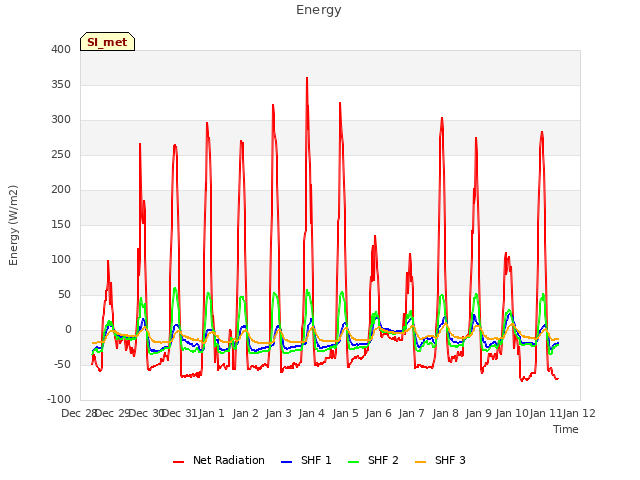640x480 pixels.
Task: Click the 300 y-axis tick label
Action: pos(61,120)
